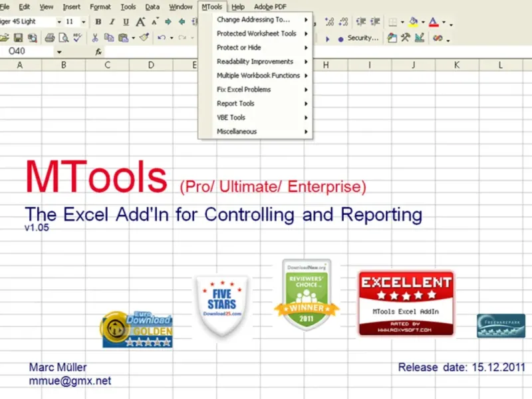Open the Edit menu

point(24,7)
